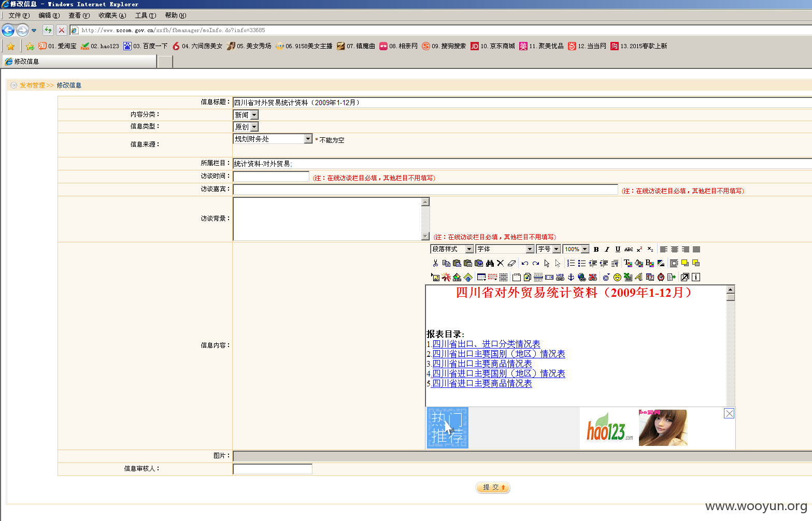Click the anchor bookmark icon
The width and height of the screenshot is (812, 521).
pos(571,277)
